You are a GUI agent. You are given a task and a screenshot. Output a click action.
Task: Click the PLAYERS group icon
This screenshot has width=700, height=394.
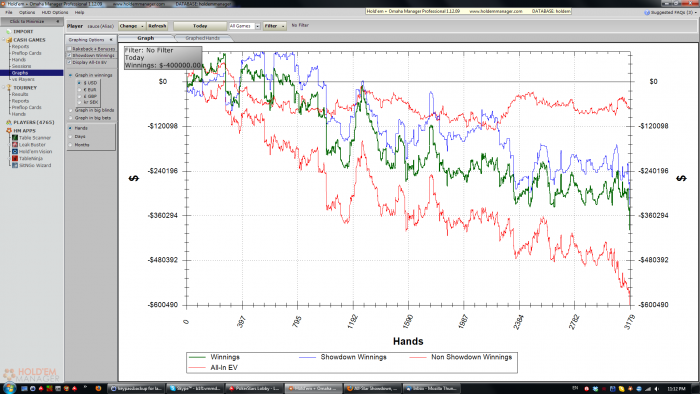click(8, 122)
